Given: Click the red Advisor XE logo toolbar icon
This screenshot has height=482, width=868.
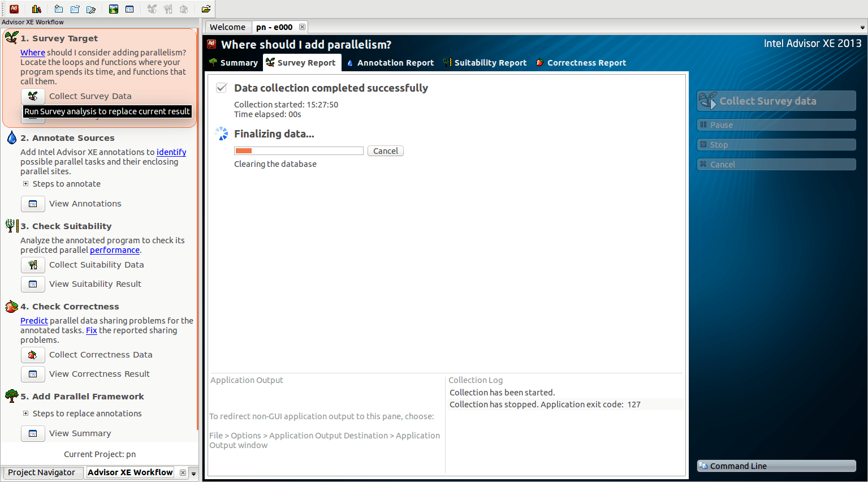Looking at the screenshot, I should tap(14, 8).
